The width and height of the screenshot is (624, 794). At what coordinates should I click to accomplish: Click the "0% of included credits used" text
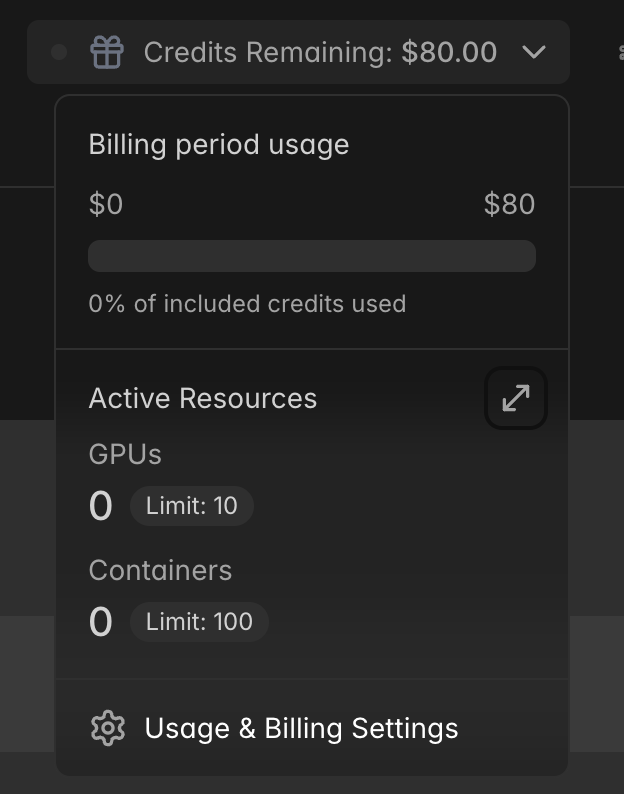(247, 304)
